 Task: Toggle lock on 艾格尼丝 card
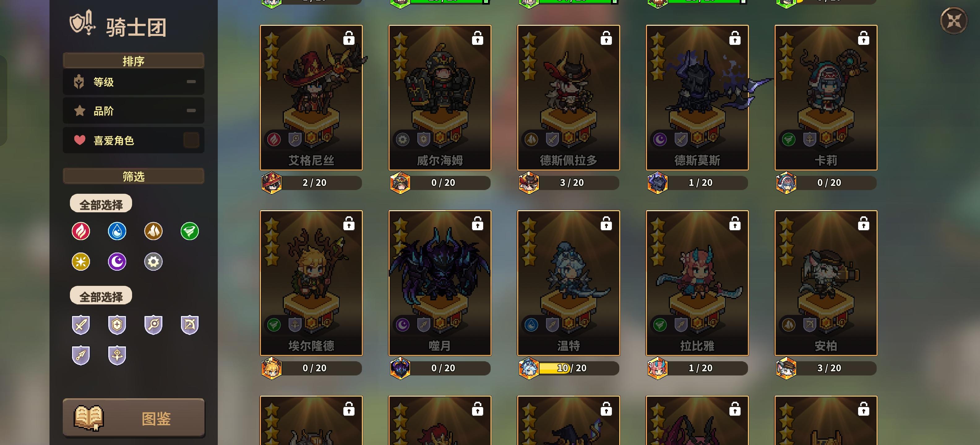(349, 38)
